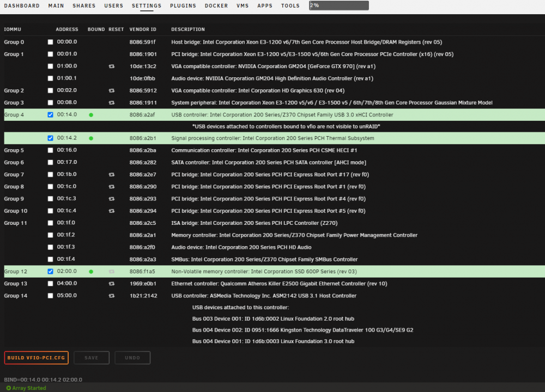
Task: Click the Kingston DataTraveler USB device line
Action: pyautogui.click(x=302, y=330)
